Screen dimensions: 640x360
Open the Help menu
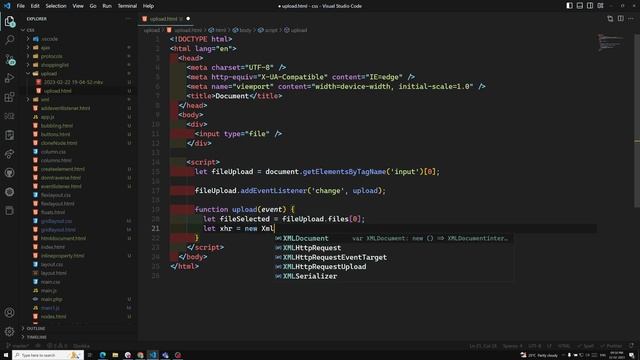coord(148,6)
